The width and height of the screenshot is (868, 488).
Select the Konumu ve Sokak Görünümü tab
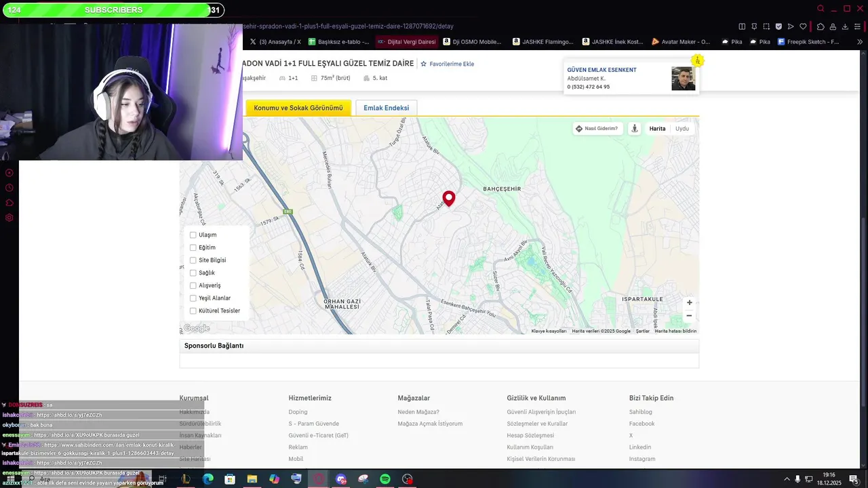point(298,108)
